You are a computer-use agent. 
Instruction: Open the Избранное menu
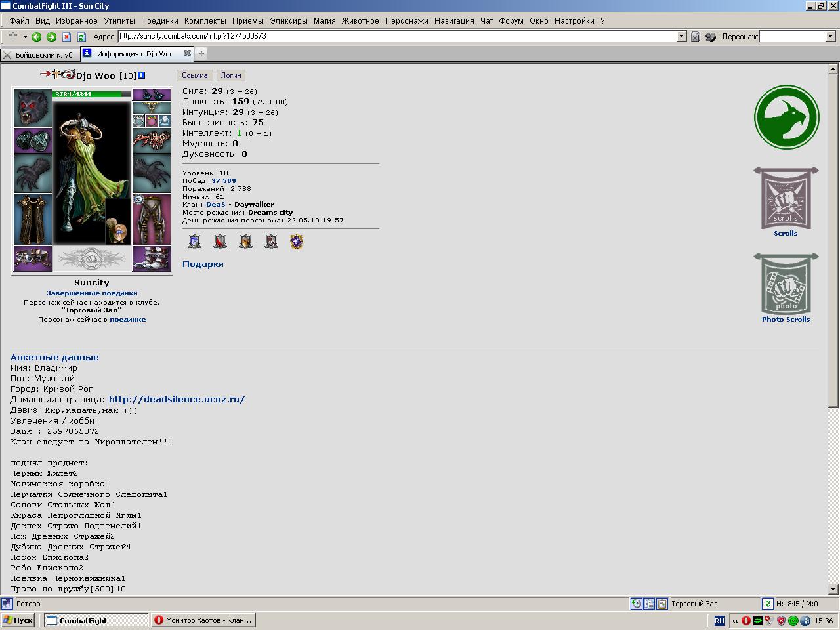coord(77,20)
